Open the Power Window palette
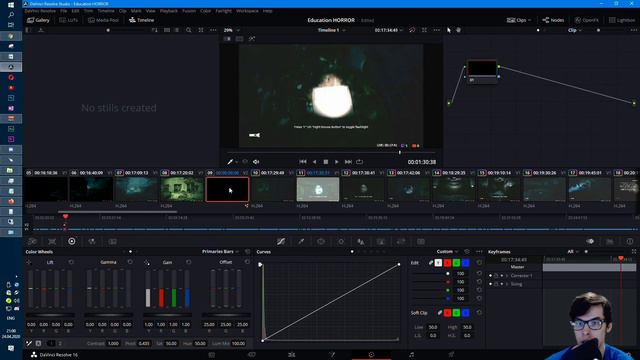 [x=321, y=242]
